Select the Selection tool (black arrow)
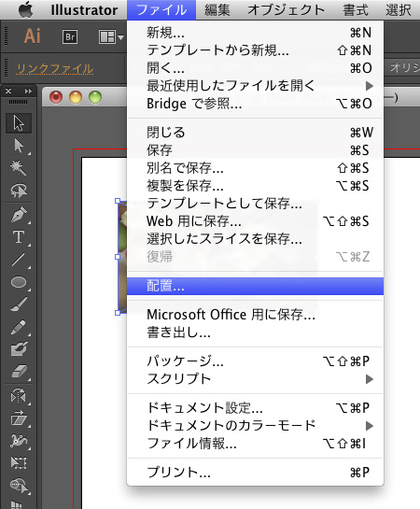 [19, 123]
